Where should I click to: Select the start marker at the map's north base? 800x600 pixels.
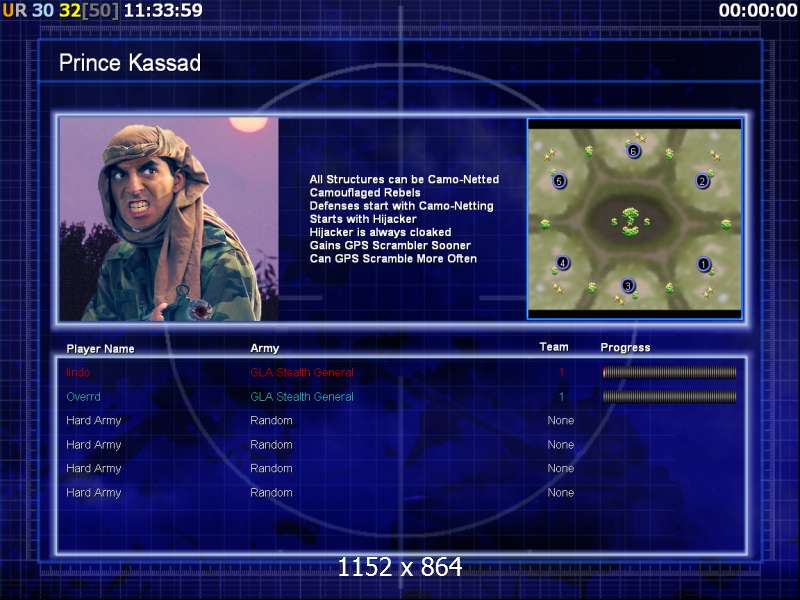pos(633,151)
